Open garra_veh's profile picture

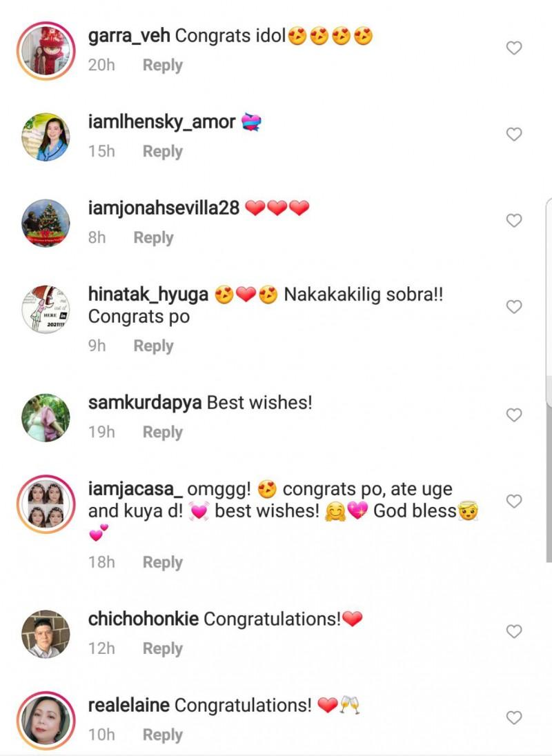point(46,50)
